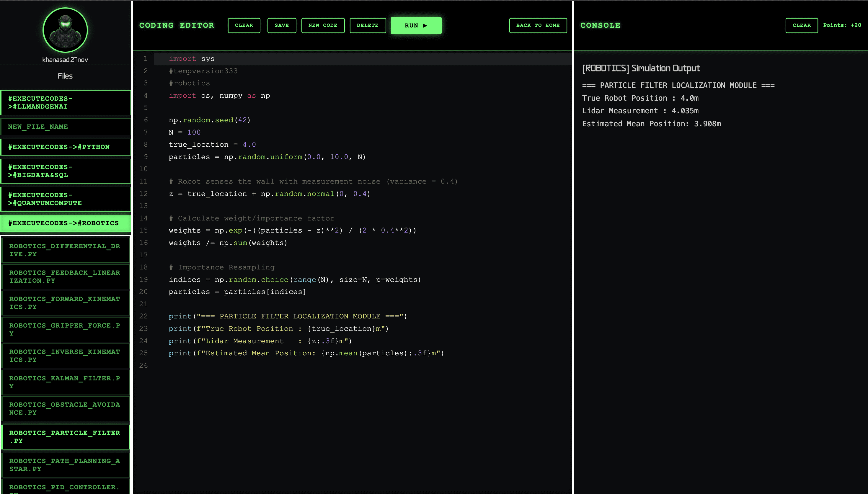Click the N = 100 line
This screenshot has width=868, height=494.
pos(185,132)
